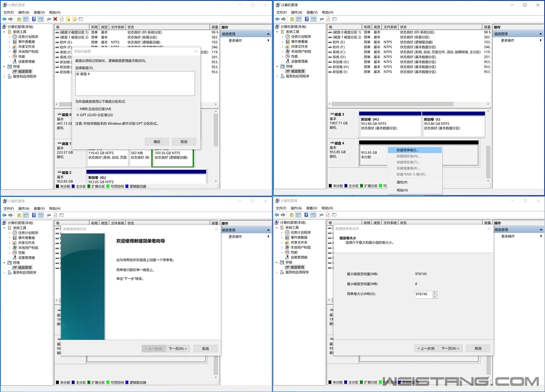Select 共享文件夹 icon in context-menu window tree
The width and height of the screenshot is (545, 392).
click(x=287, y=46)
